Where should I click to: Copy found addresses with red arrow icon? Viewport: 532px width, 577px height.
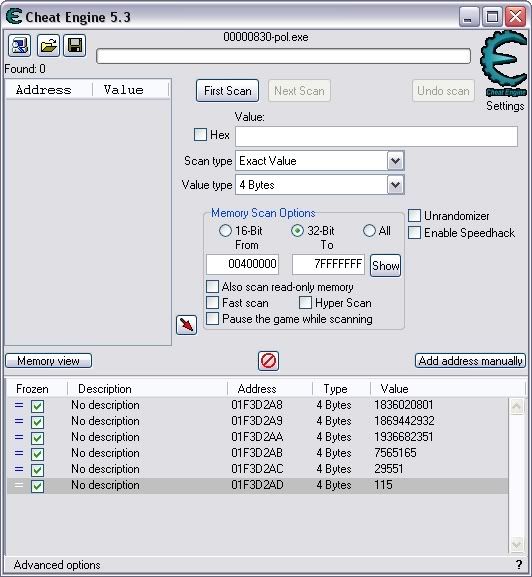click(187, 325)
